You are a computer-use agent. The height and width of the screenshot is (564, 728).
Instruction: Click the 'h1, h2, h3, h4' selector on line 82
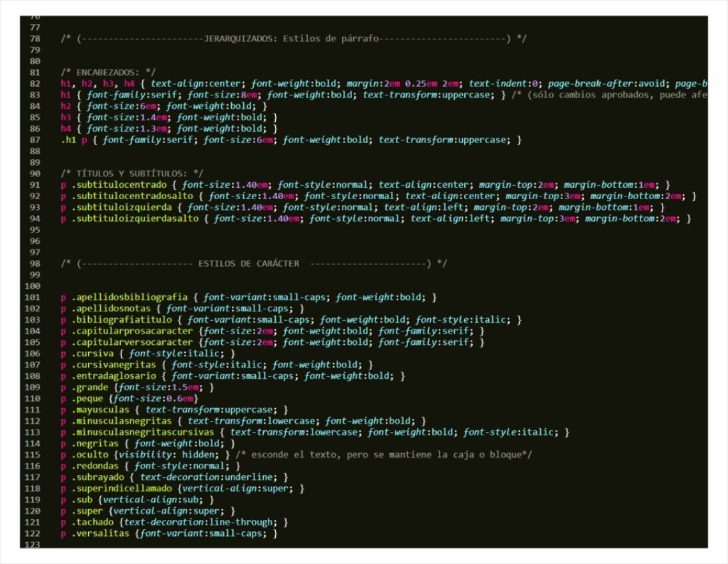tap(98, 84)
